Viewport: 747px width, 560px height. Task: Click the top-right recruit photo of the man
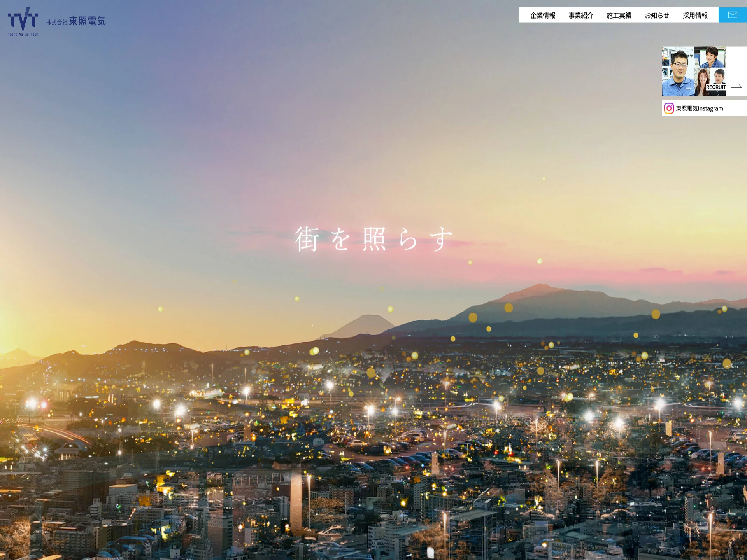click(x=712, y=57)
